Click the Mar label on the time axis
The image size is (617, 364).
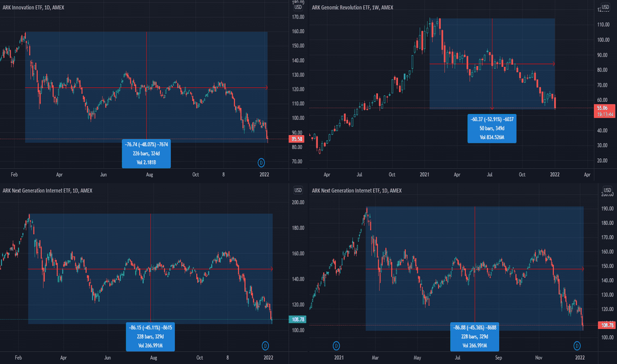coord(375,357)
